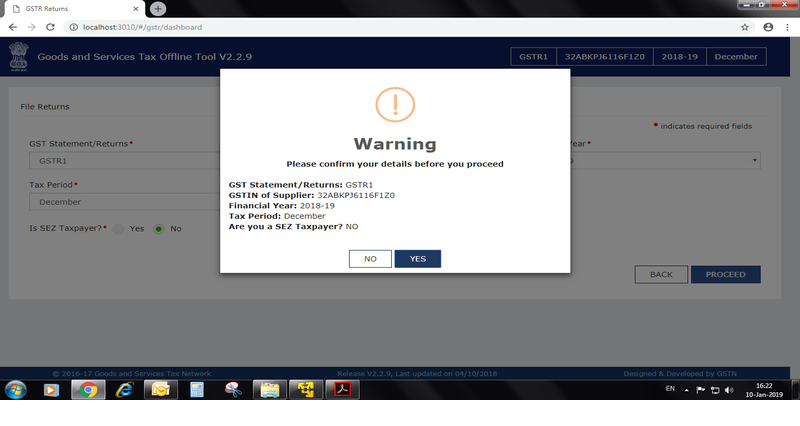Screen dimensions: 800x426
Task: Open the Financial Year dropdown arrow
Action: pyautogui.click(x=755, y=161)
